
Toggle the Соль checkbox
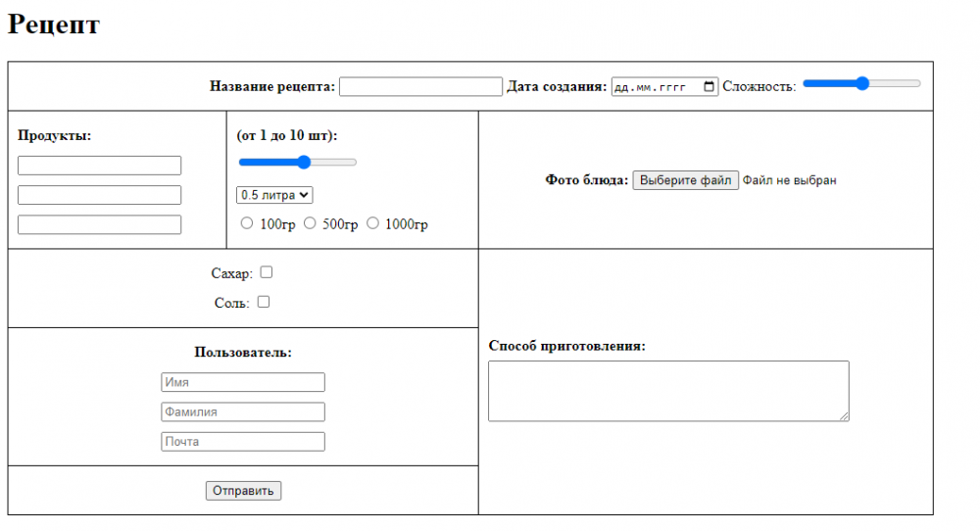point(263,302)
